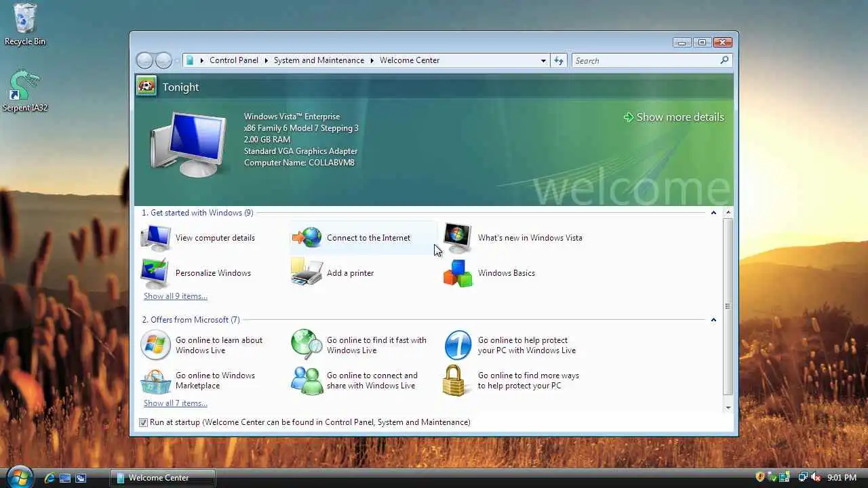Expand the arrow after Control Panel breadcrumb
The image size is (868, 488).
266,60
